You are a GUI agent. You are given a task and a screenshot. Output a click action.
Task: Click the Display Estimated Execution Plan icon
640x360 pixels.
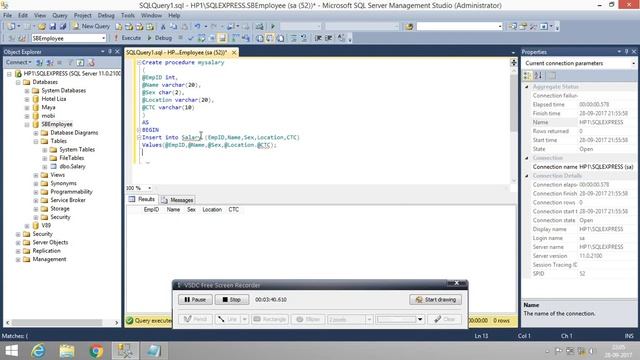(201, 38)
